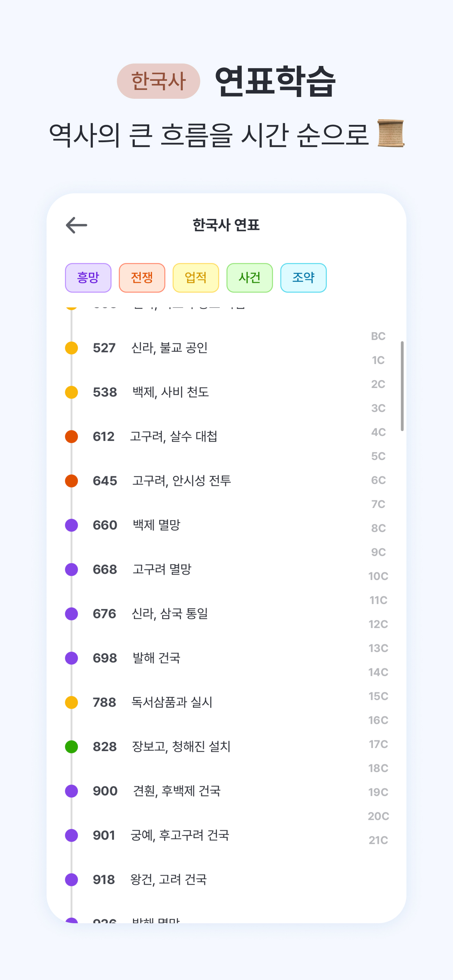Toggle the 업적 category filter
453x980 pixels.
coord(196,278)
